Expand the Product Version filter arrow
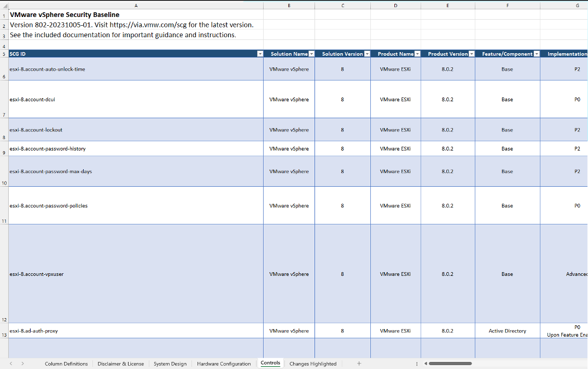The height and width of the screenshot is (369, 588). click(472, 54)
